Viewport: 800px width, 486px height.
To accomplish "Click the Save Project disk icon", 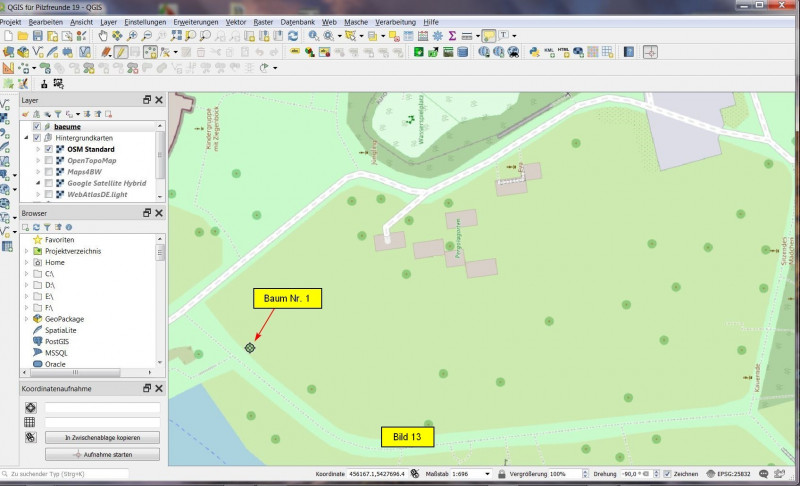I will [x=37, y=36].
